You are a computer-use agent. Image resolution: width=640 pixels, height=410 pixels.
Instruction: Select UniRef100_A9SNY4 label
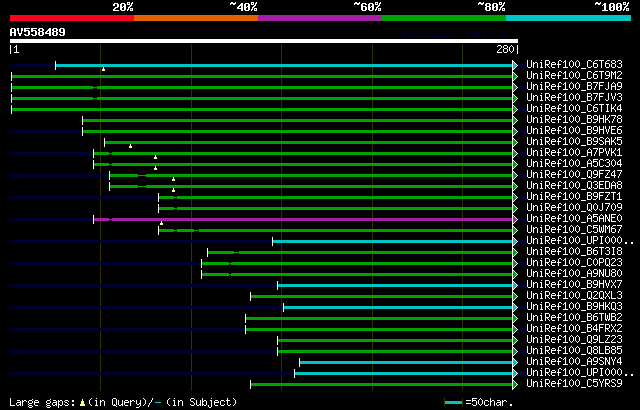coord(574,362)
